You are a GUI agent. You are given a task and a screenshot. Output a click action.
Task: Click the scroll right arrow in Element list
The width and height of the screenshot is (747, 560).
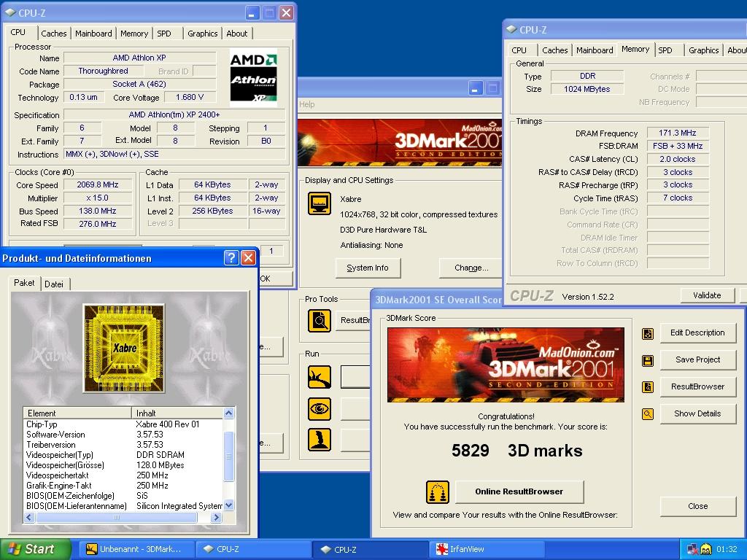coord(216,517)
